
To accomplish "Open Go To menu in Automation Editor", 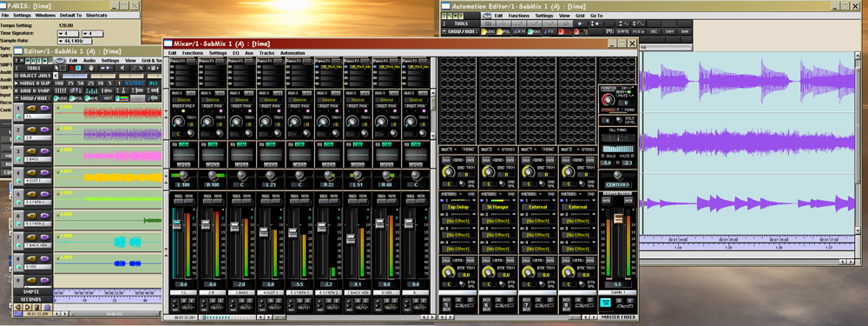I will pyautogui.click(x=596, y=16).
